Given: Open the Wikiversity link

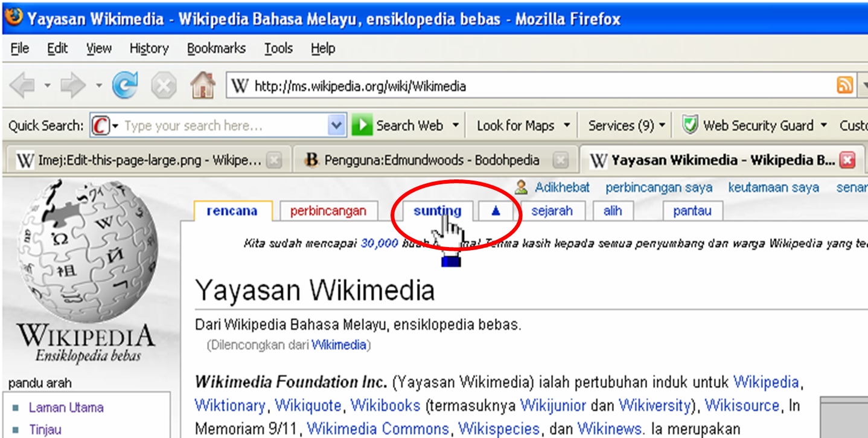Looking at the screenshot, I should [x=654, y=405].
